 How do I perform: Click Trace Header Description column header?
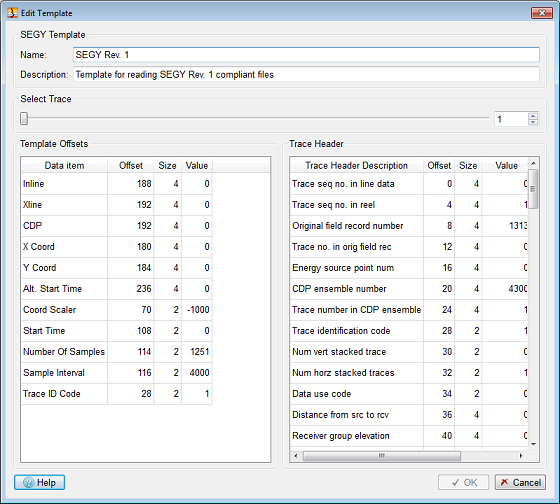[356, 165]
